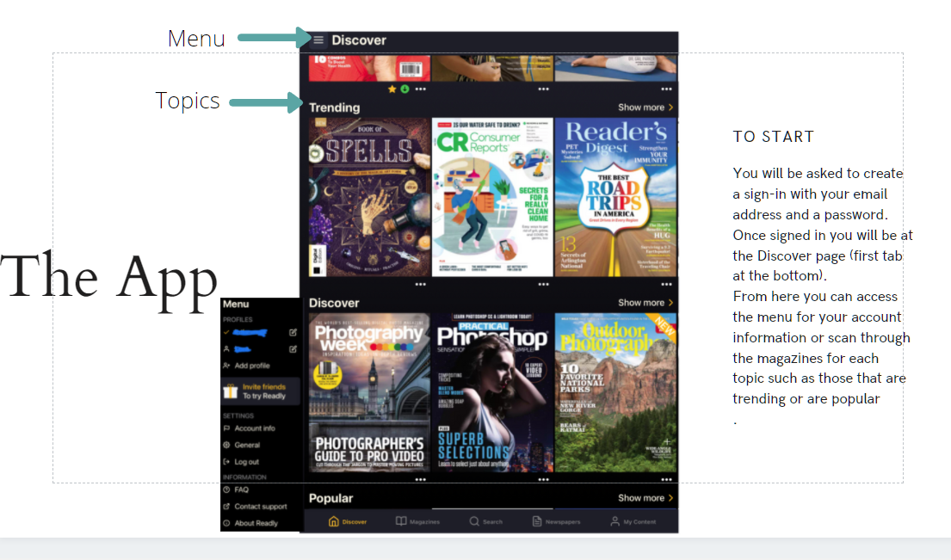
Task: Click the green download icon
Action: [x=404, y=89]
